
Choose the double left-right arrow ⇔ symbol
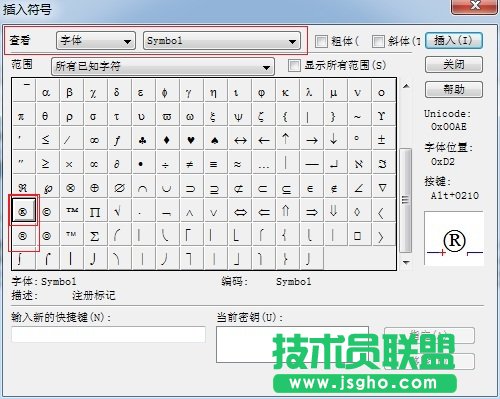pos(240,211)
